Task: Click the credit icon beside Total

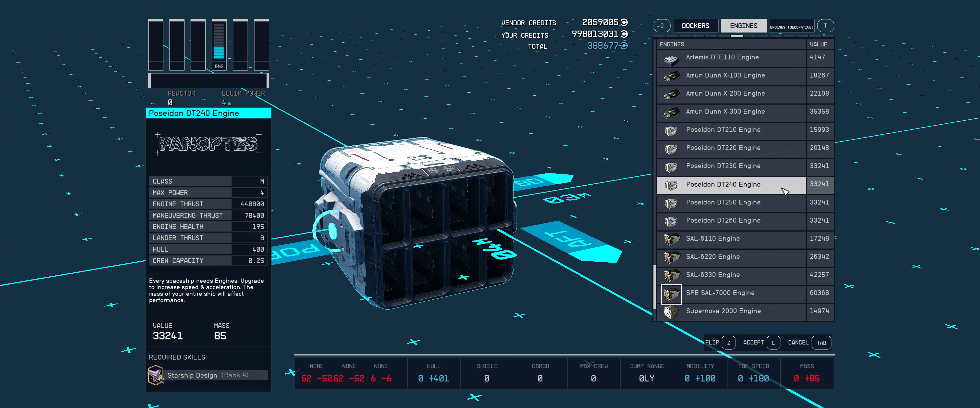Action: pos(624,46)
